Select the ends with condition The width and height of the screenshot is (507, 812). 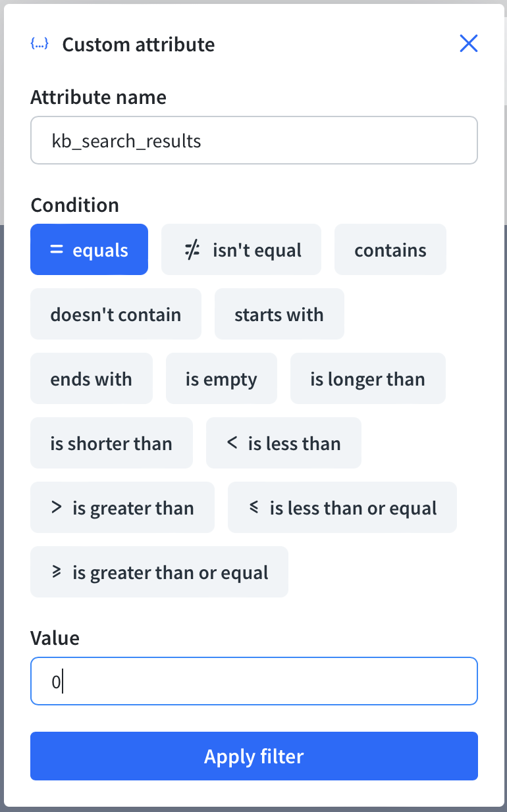tap(92, 378)
